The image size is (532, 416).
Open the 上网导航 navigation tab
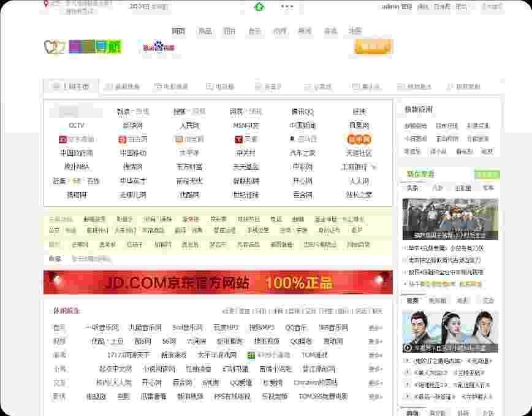click(72, 86)
